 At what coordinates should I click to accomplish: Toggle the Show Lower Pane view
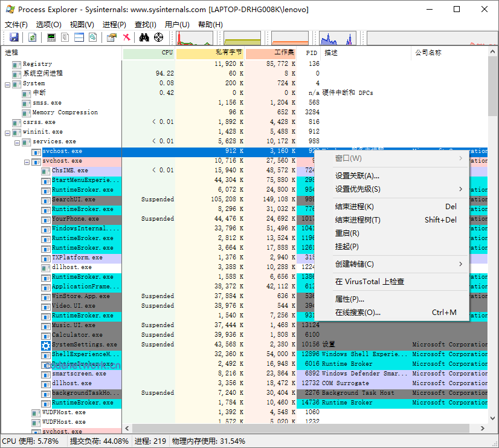78,37
